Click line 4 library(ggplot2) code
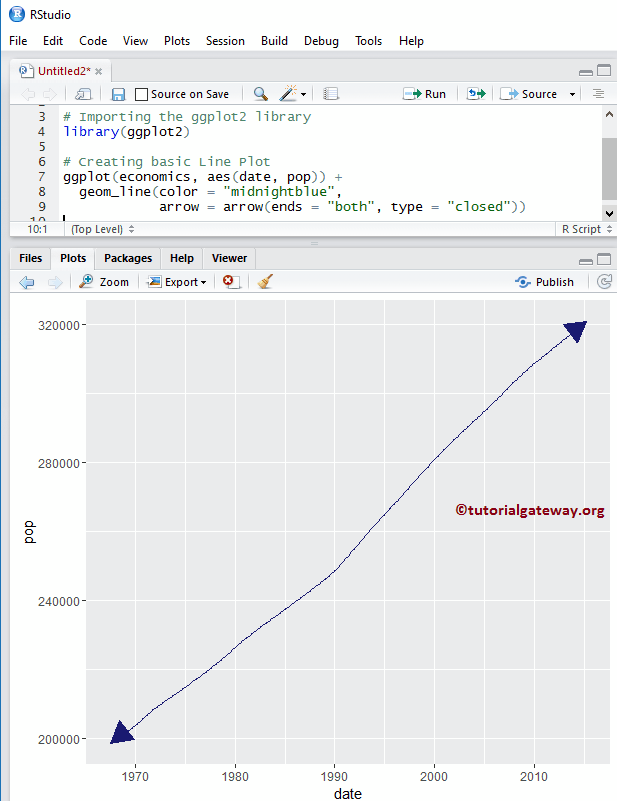 pyautogui.click(x=126, y=132)
